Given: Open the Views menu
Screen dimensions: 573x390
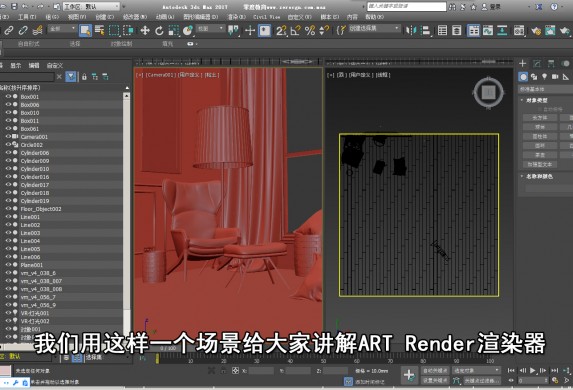Looking at the screenshot, I should pyautogui.click(x=77, y=17).
